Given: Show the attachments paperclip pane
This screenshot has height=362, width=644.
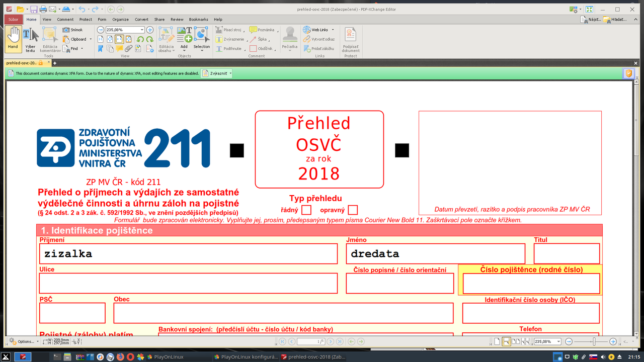Looking at the screenshot, I should click(x=129, y=49).
